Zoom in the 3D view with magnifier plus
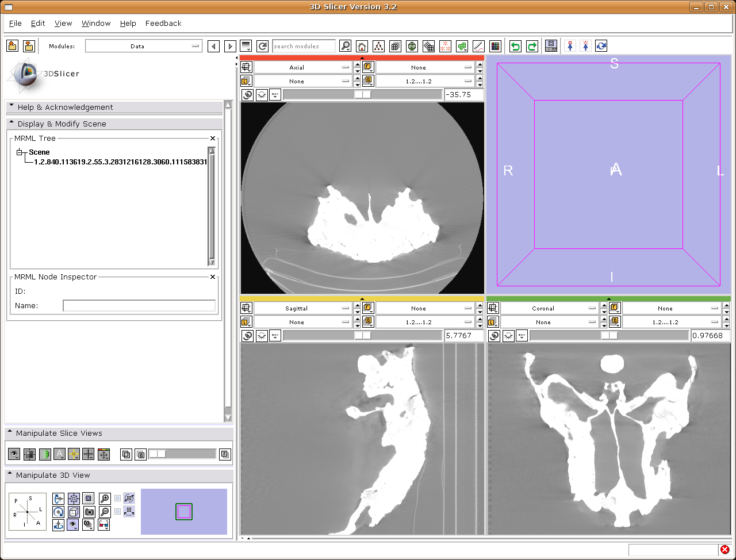This screenshot has width=736, height=560. pos(105,498)
